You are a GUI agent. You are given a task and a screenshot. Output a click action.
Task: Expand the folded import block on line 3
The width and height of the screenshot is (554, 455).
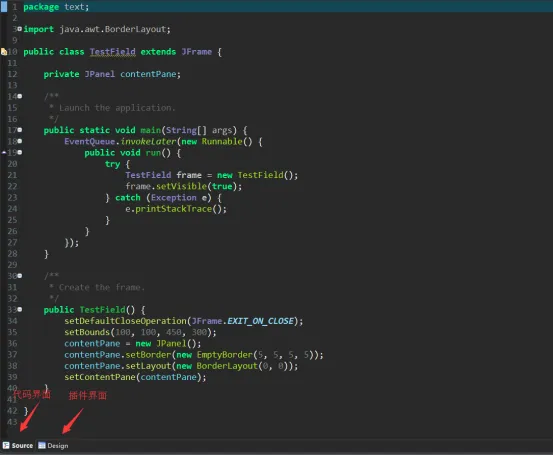pyautogui.click(x=19, y=29)
